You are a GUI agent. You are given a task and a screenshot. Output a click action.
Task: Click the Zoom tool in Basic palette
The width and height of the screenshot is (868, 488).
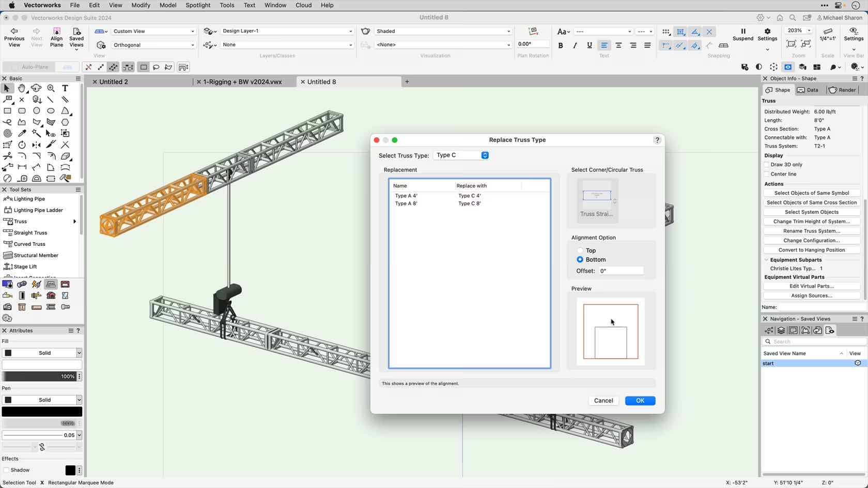51,88
